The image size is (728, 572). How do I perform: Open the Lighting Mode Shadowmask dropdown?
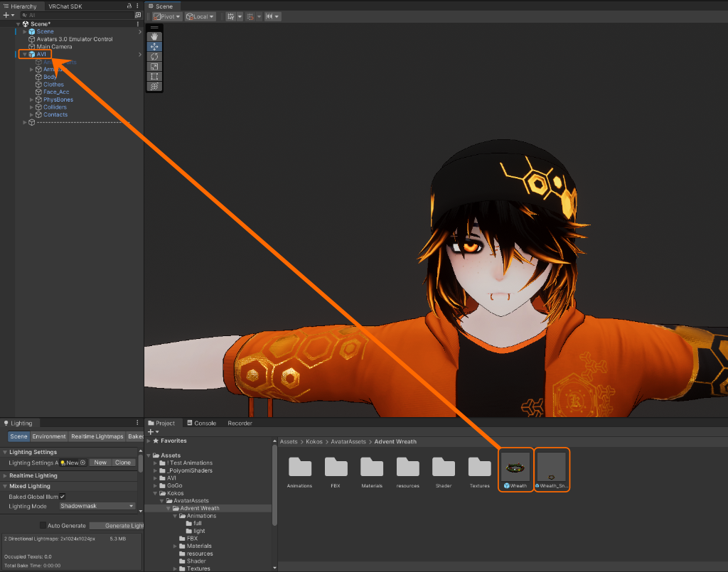coord(97,506)
